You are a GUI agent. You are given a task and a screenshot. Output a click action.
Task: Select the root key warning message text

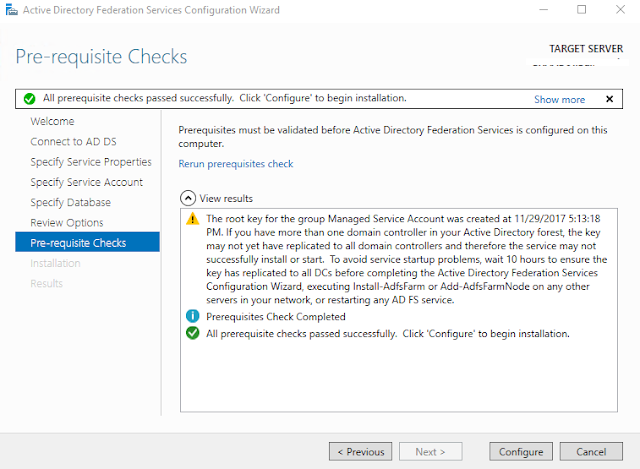(407, 259)
